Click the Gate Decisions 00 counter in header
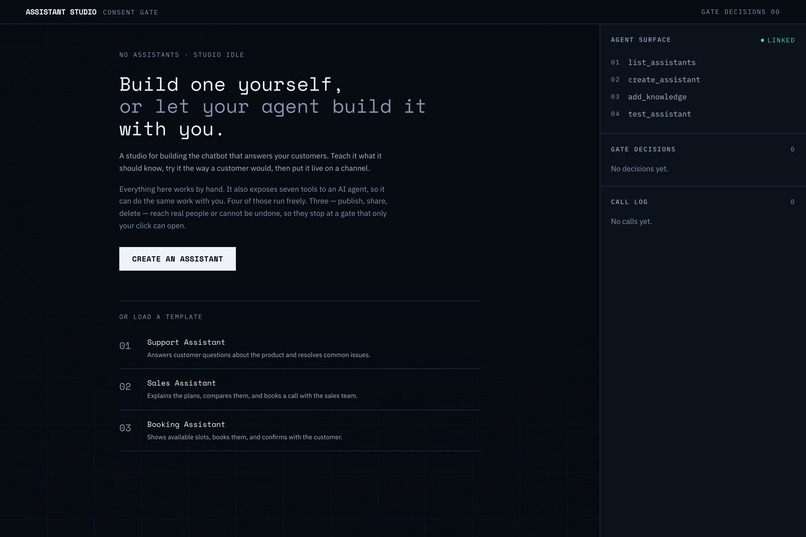Viewport: 806px width, 537px height. pos(740,12)
